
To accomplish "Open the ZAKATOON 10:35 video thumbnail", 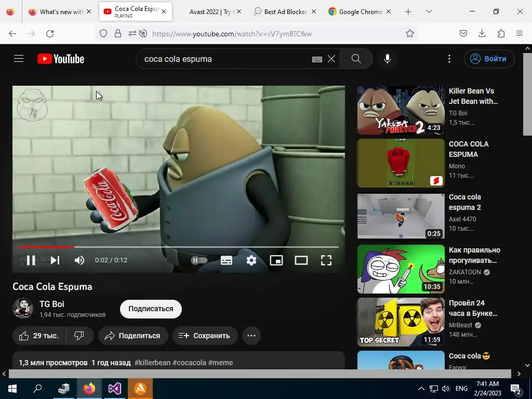I will click(401, 269).
